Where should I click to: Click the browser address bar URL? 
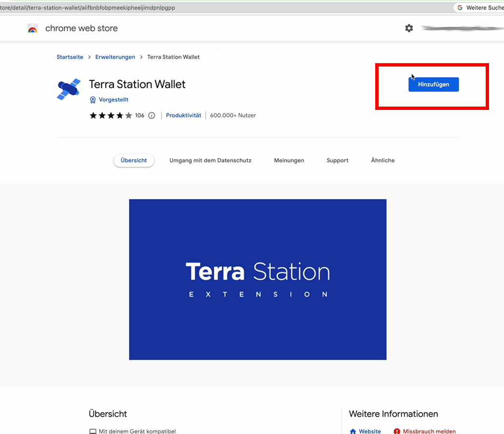(x=87, y=8)
